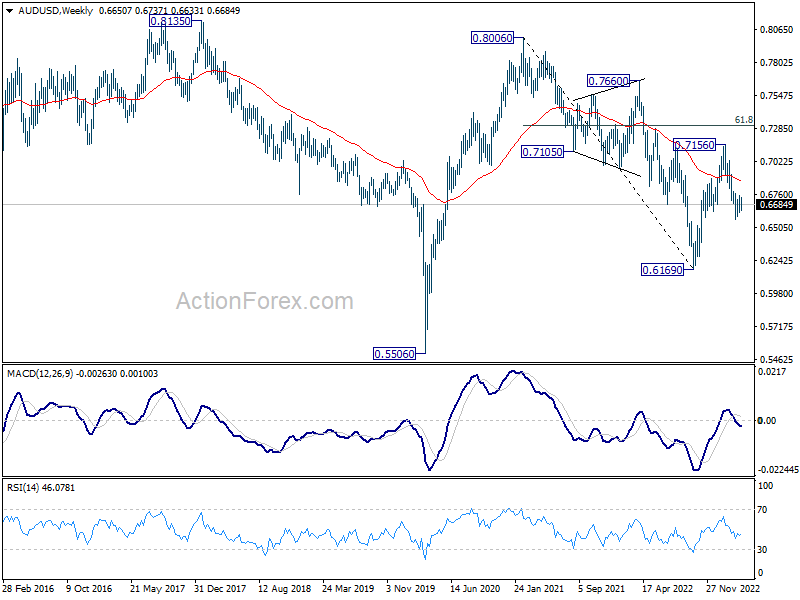This screenshot has height=600, width=800.
Task: Click the 0.80650 price axis value
Action: [x=777, y=30]
